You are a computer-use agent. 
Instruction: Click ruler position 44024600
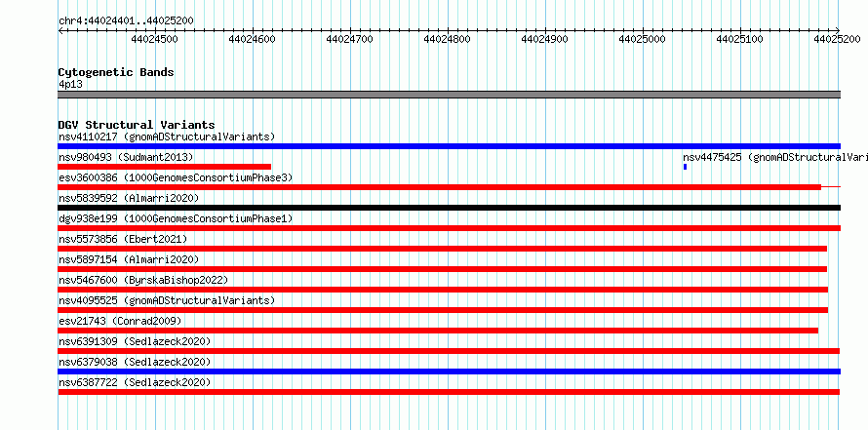252,39
